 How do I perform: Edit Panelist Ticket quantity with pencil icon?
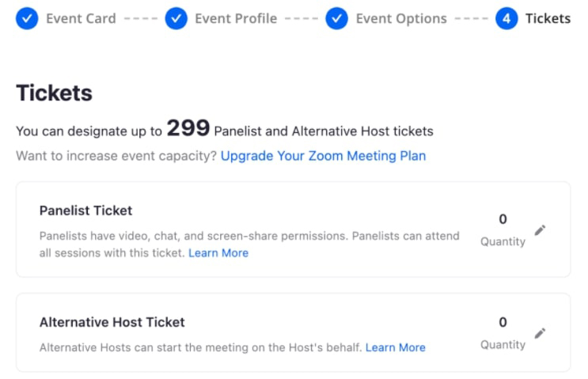tap(540, 230)
